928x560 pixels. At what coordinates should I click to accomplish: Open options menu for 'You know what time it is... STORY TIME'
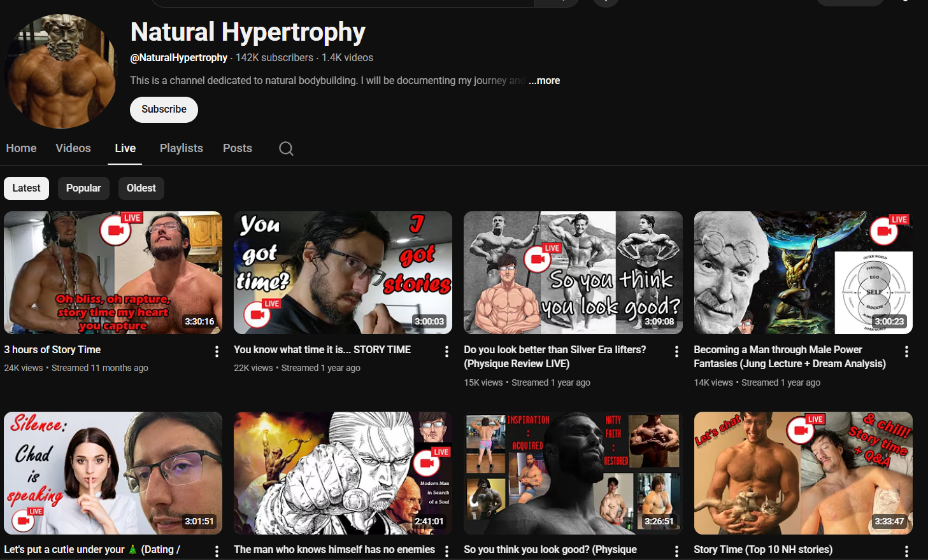(x=446, y=351)
